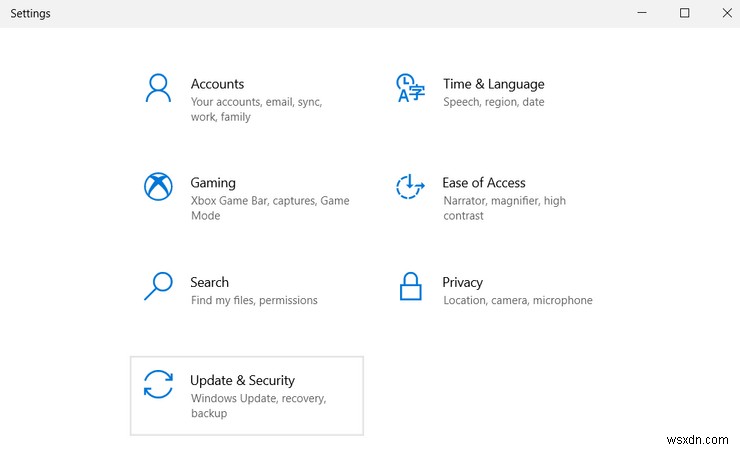This screenshot has width=740, height=450.
Task: Open the Search settings title
Action: pos(209,282)
